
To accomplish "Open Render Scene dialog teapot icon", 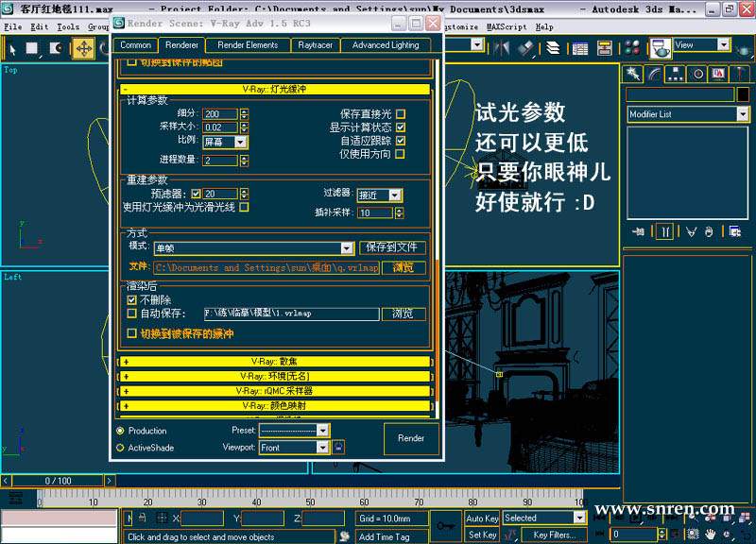I will click(661, 48).
